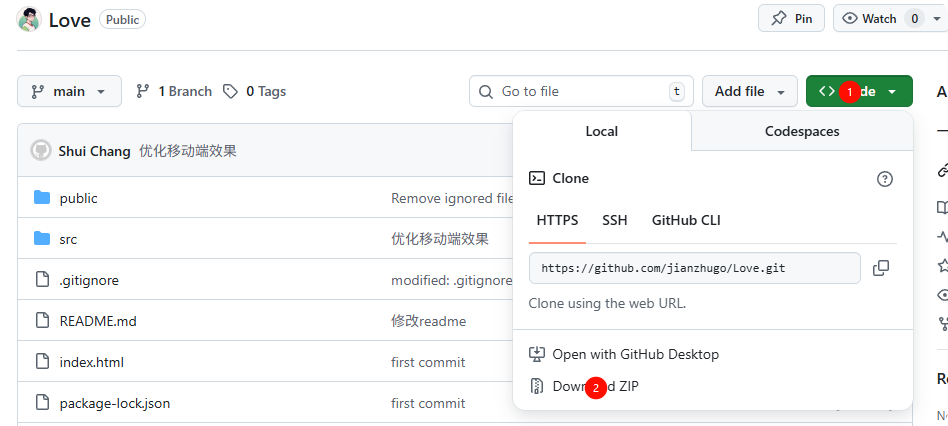This screenshot has width=948, height=426.
Task: Open the green Code dropdown button
Action: point(859,91)
